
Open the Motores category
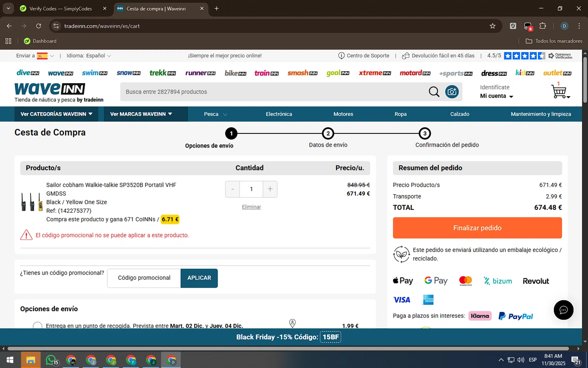343,114
